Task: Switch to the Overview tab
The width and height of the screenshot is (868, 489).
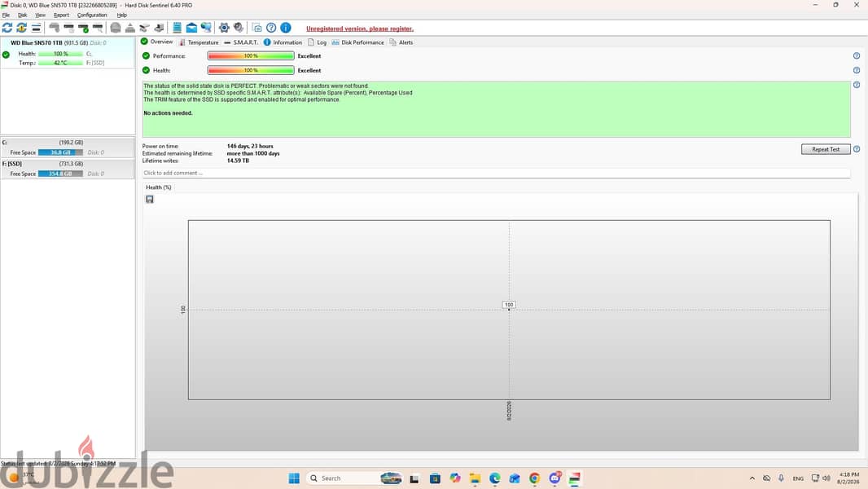Action: click(157, 42)
